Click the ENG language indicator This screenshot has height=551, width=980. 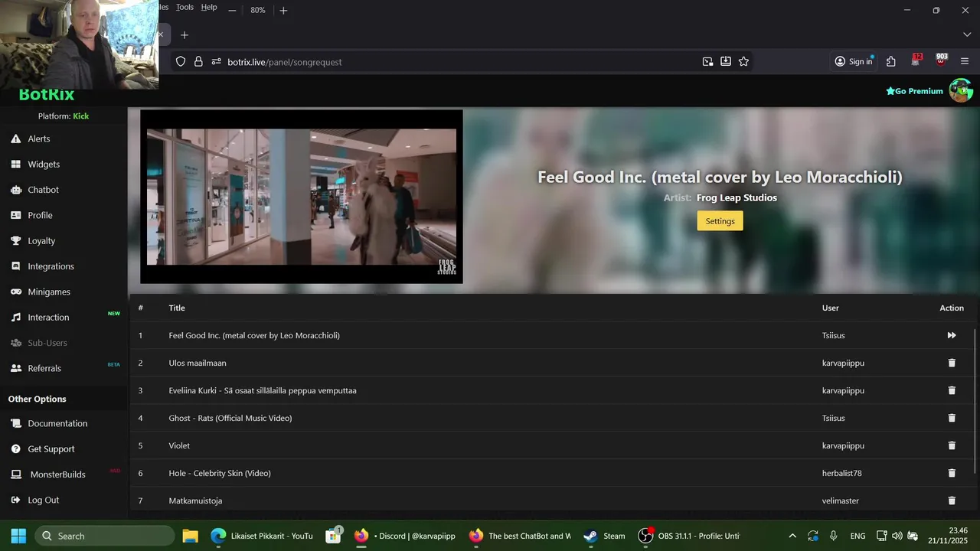pos(857,536)
